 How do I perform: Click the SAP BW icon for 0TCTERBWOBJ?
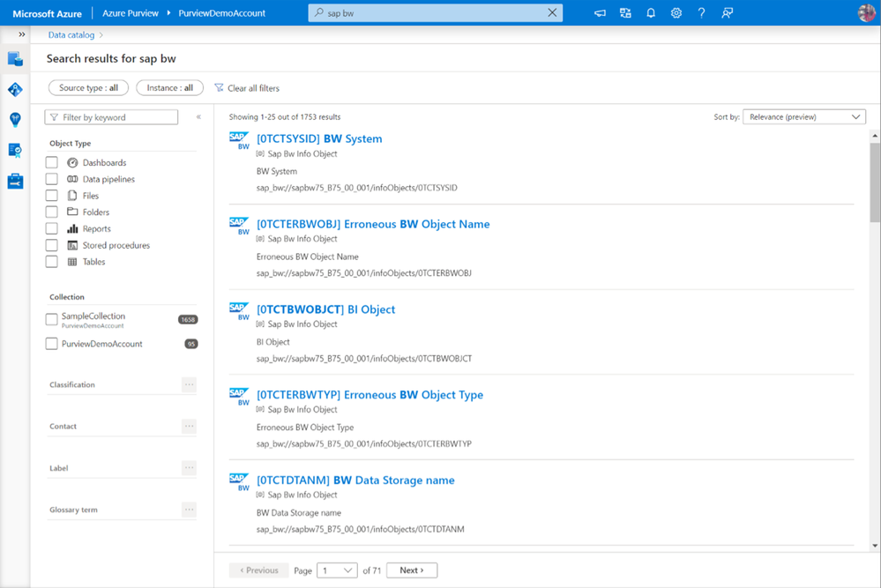[239, 226]
